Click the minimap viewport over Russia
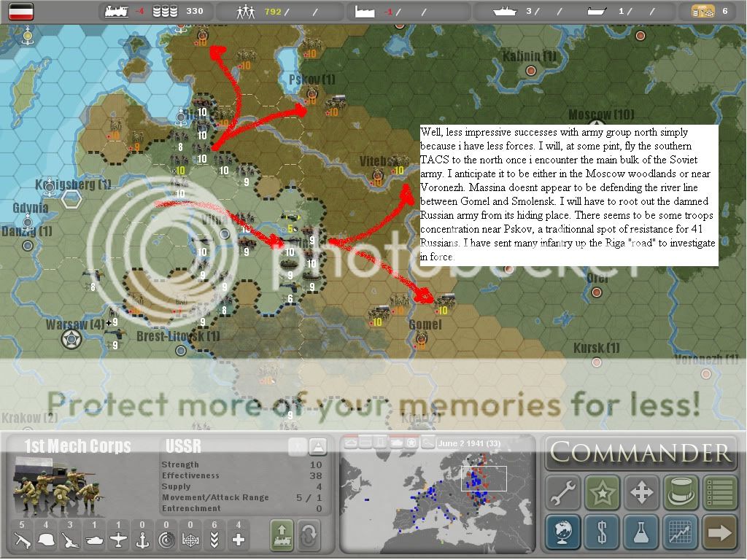 (484, 479)
